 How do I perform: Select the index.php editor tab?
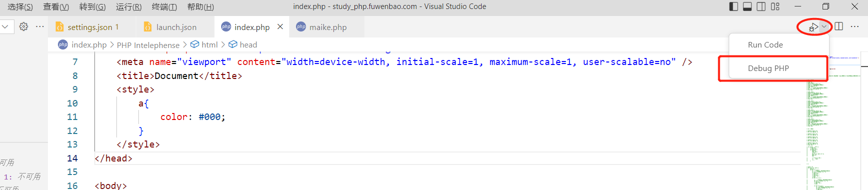tap(252, 27)
